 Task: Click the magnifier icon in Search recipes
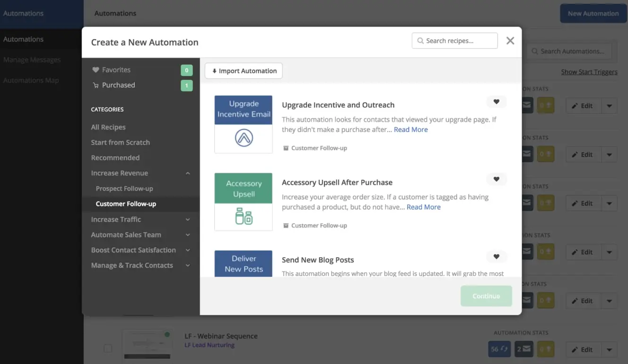(x=420, y=41)
